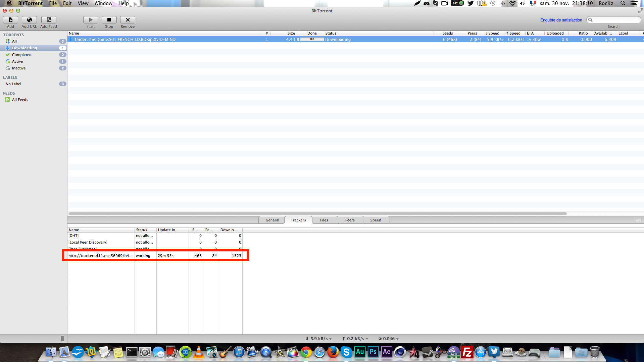Open After Effects from the dock
This screenshot has height=362, width=644.
point(387,352)
